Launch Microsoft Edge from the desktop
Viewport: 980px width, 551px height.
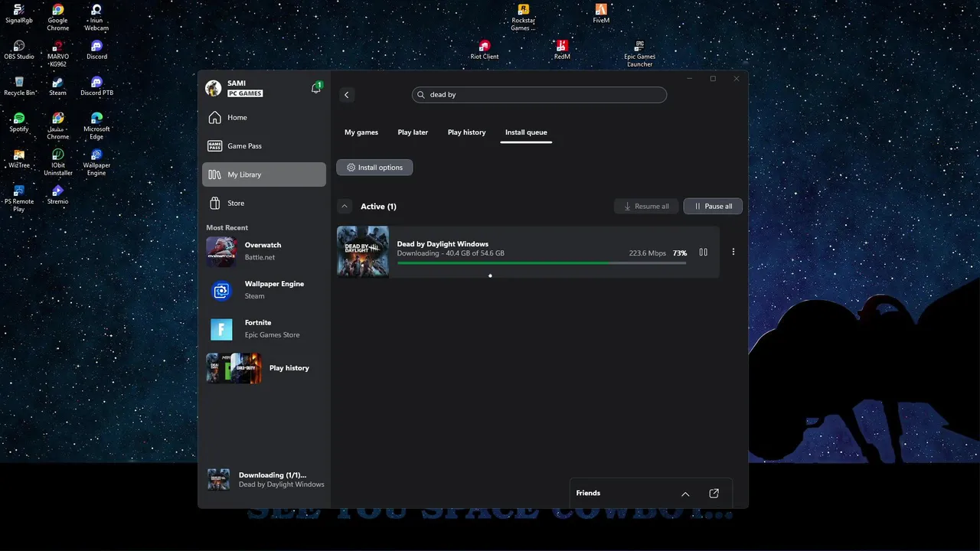click(96, 126)
